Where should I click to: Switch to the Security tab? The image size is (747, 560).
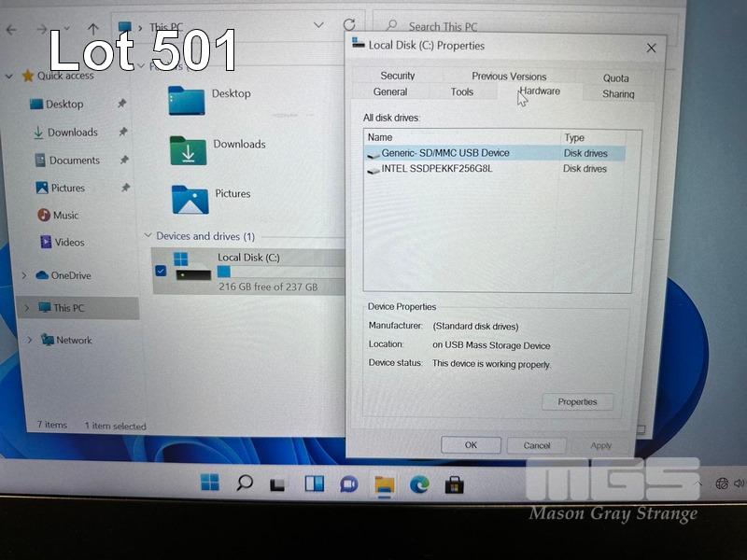pos(398,76)
